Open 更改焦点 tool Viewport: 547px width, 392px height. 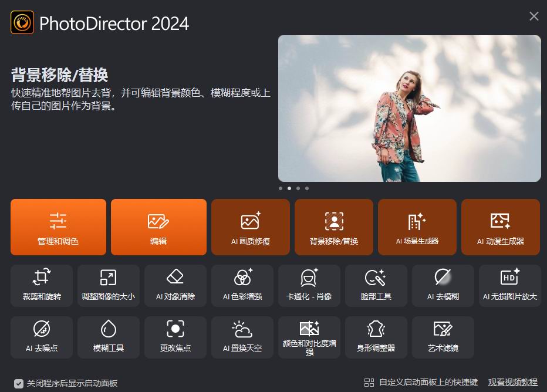(x=175, y=337)
